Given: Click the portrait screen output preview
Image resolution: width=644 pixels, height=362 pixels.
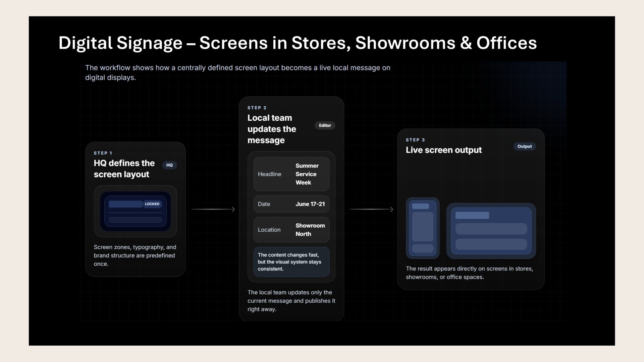Looking at the screenshot, I should tap(423, 228).
